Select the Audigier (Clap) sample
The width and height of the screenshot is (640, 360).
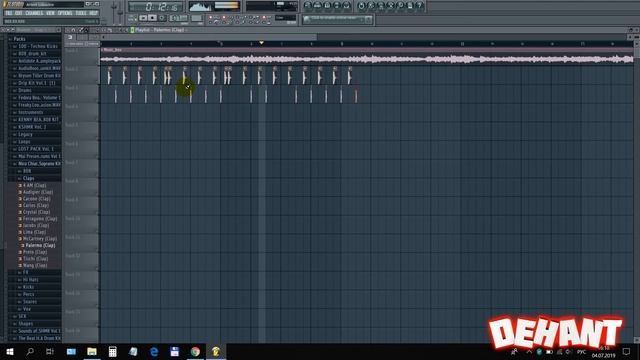[38, 192]
